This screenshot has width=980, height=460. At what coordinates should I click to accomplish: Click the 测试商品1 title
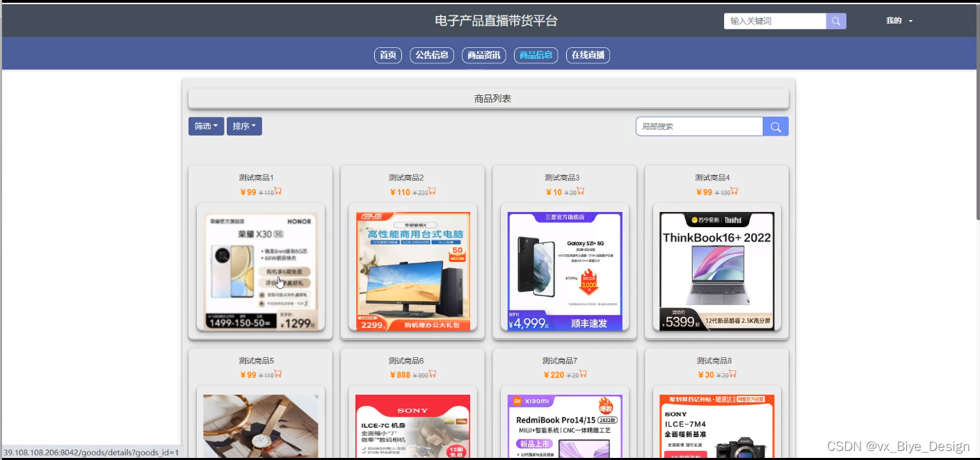tap(257, 178)
